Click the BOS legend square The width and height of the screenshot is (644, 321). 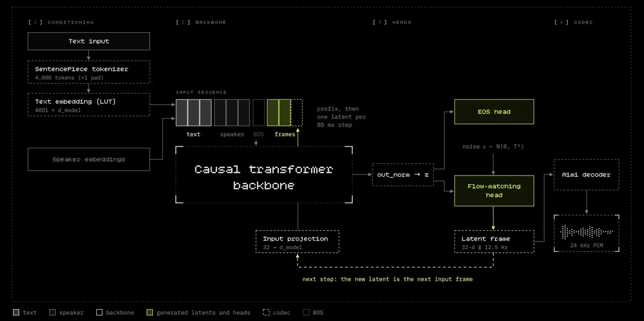pos(306,312)
